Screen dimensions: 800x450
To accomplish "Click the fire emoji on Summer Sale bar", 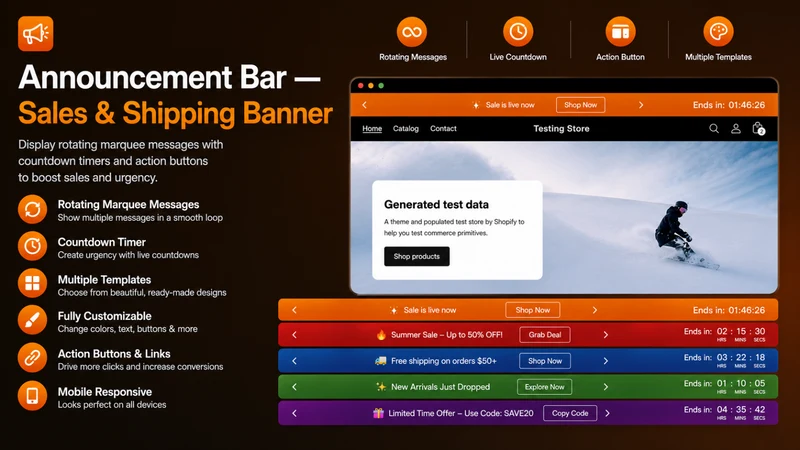I will tap(381, 335).
